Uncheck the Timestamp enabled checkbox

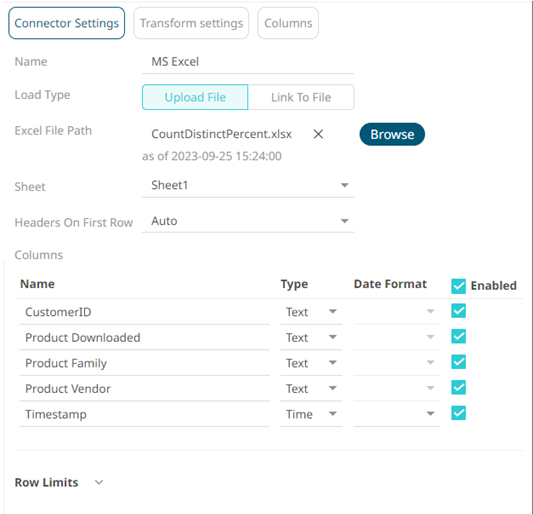coord(458,413)
